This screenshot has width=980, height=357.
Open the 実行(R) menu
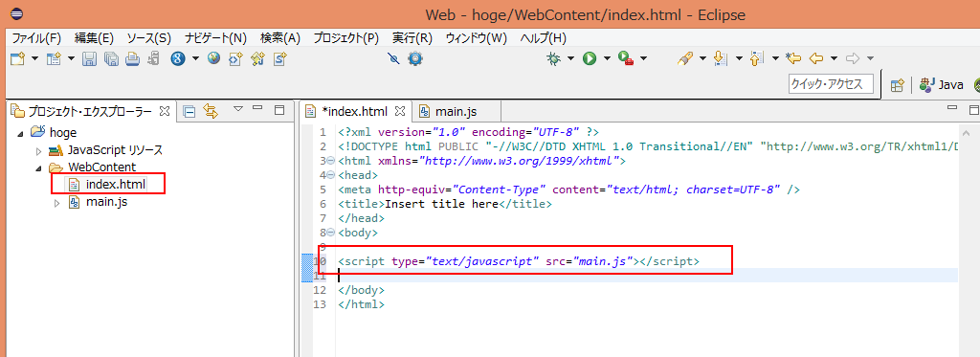click(412, 38)
